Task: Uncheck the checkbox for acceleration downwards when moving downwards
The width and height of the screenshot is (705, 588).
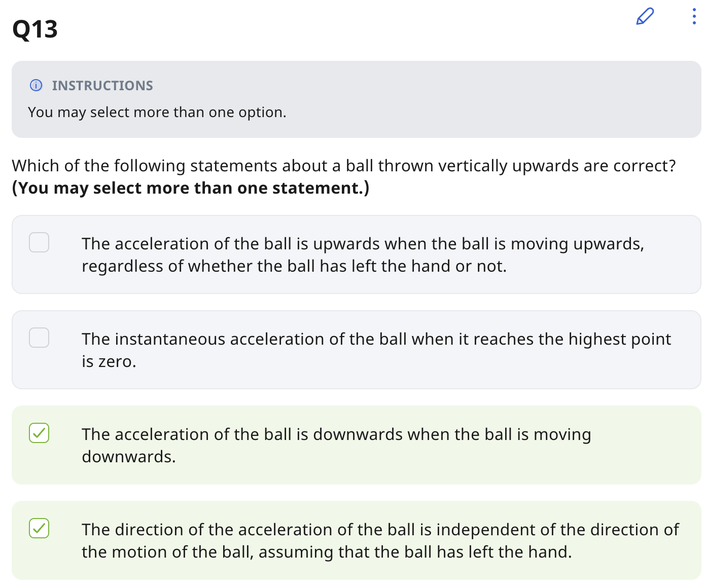Action: tap(39, 433)
